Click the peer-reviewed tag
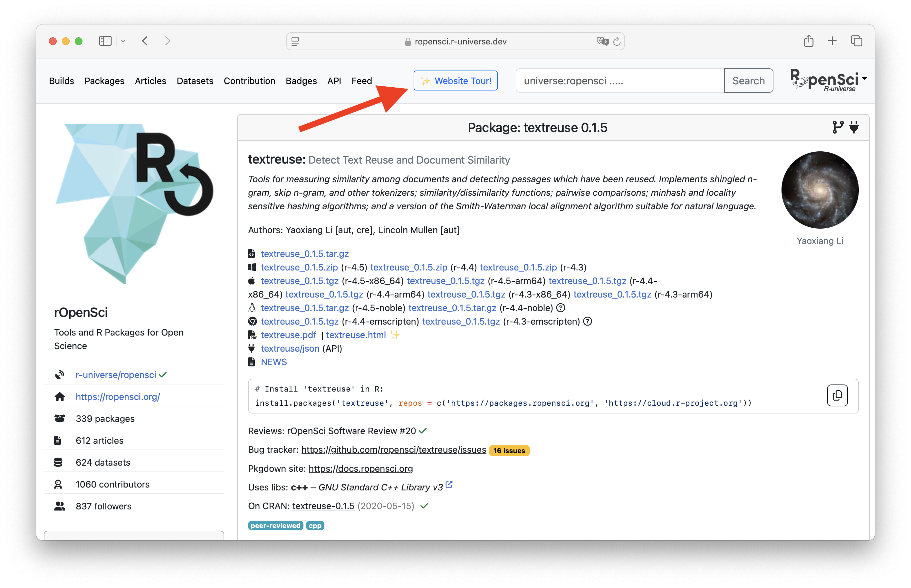The width and height of the screenshot is (911, 588). pyautogui.click(x=275, y=526)
